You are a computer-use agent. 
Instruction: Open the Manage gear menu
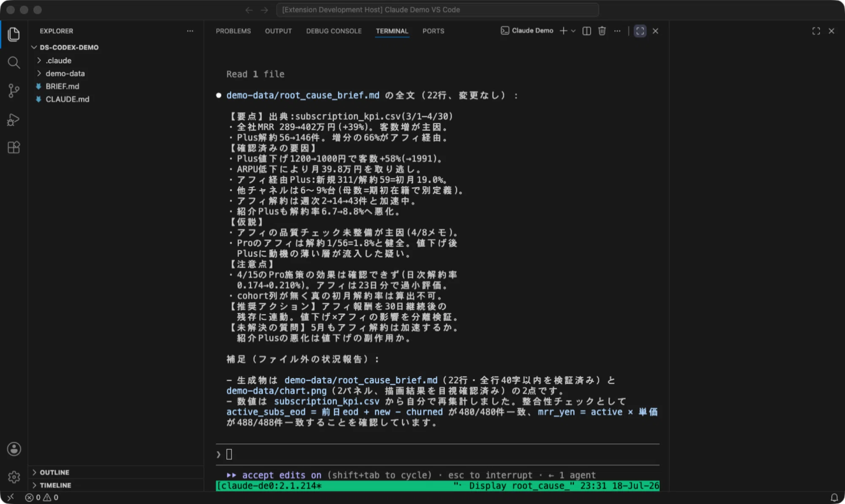(14, 477)
